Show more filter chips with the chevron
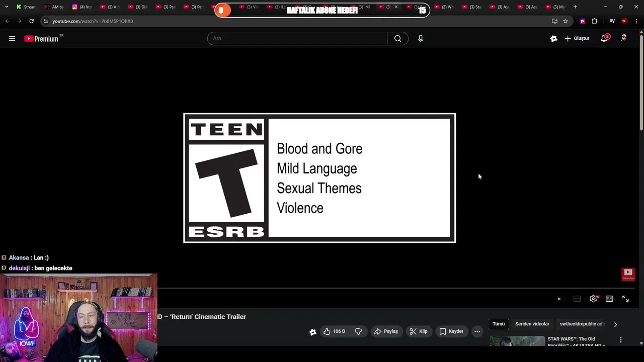 615,324
